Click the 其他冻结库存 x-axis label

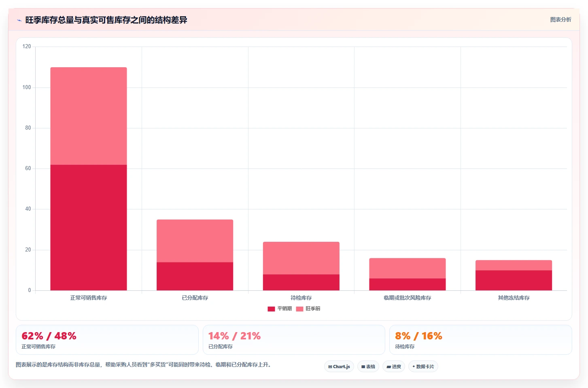514,298
